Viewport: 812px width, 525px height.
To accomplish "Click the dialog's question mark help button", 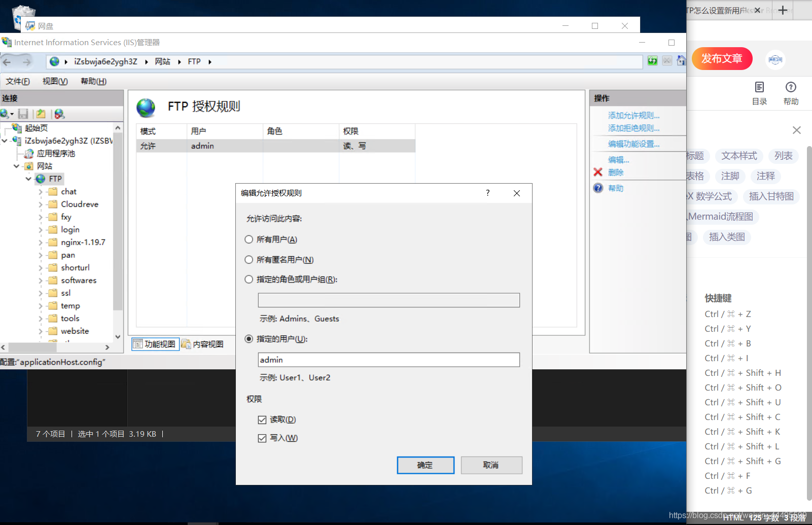I will (488, 193).
